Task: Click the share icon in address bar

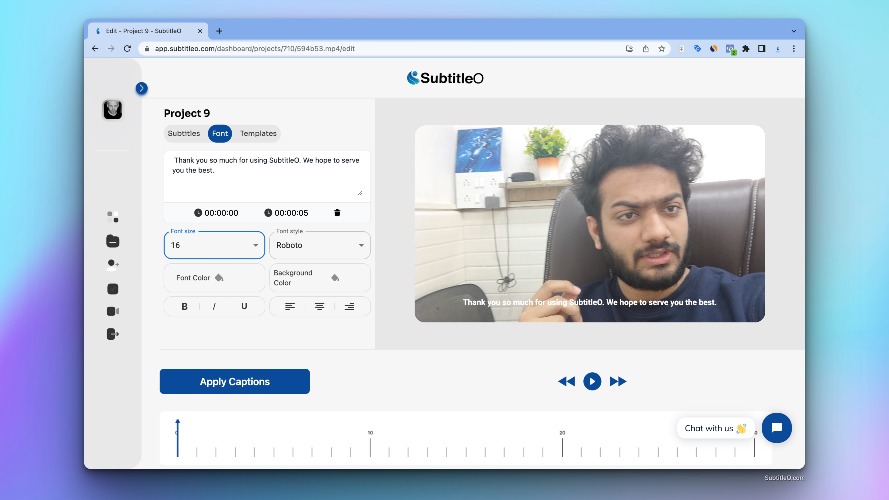Action: click(x=646, y=49)
